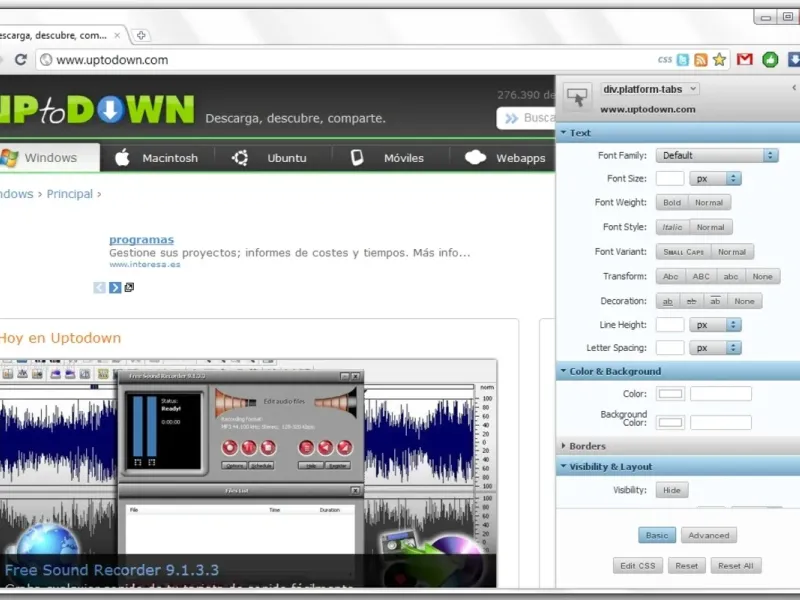Viewport: 800px width, 600px height.
Task: Set Transform to None
Action: [x=763, y=277]
